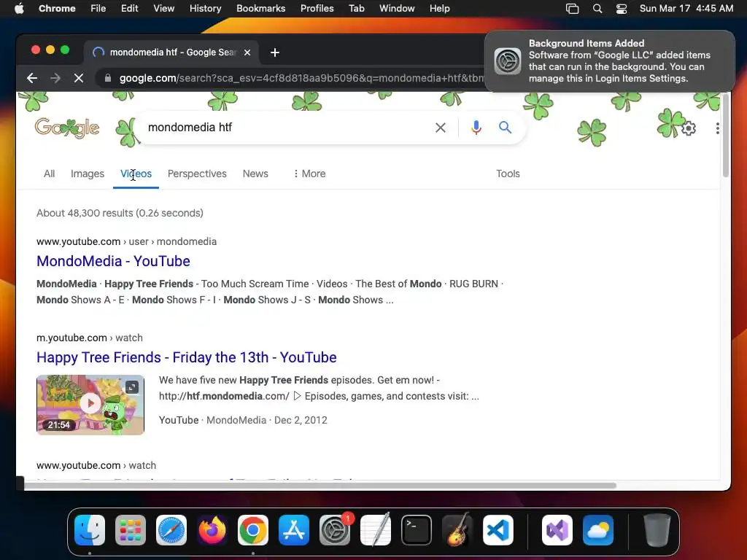Image resolution: width=747 pixels, height=560 pixels.
Task: Click the Google shamrock doodle logo
Action: [67, 128]
